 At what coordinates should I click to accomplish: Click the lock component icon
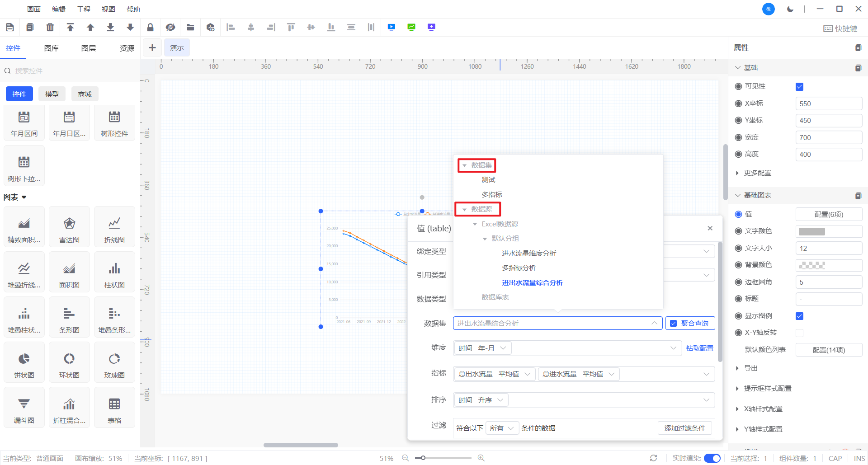click(150, 27)
